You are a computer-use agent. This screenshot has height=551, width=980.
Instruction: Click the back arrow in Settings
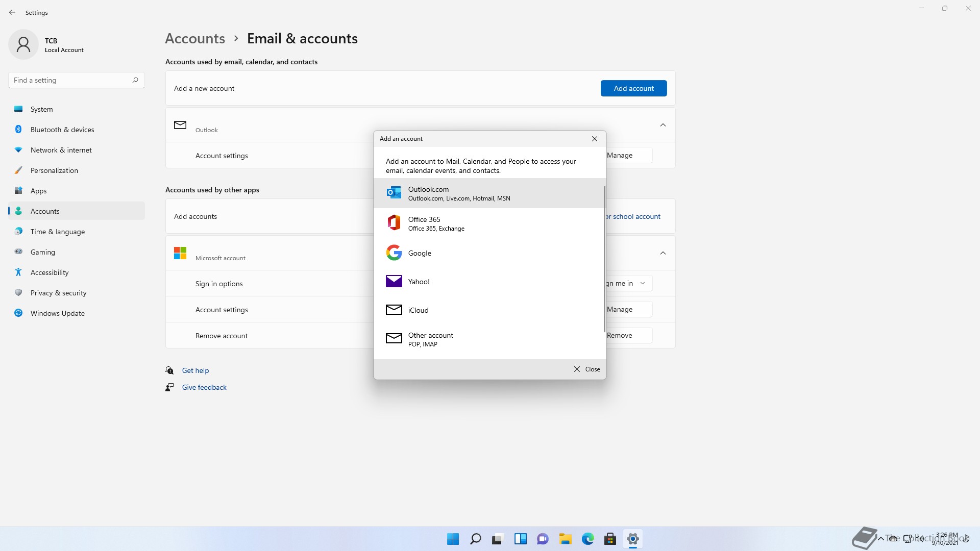12,12
